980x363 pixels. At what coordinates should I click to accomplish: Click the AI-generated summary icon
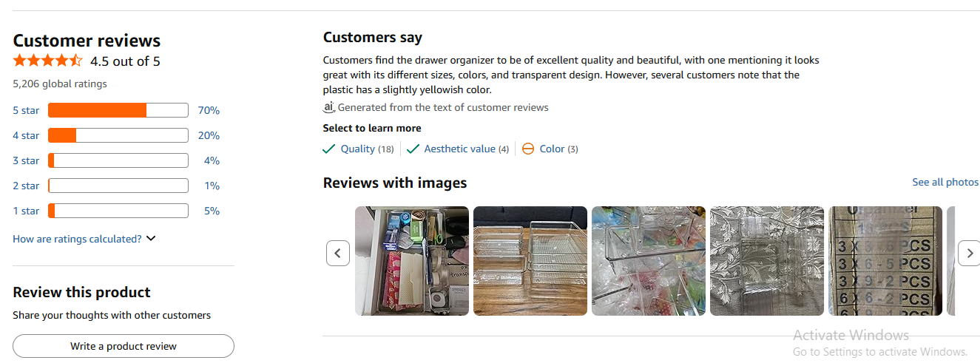pos(329,107)
